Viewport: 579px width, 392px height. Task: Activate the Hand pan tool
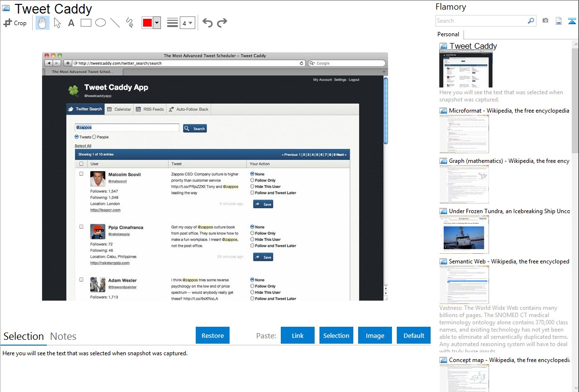click(x=43, y=23)
